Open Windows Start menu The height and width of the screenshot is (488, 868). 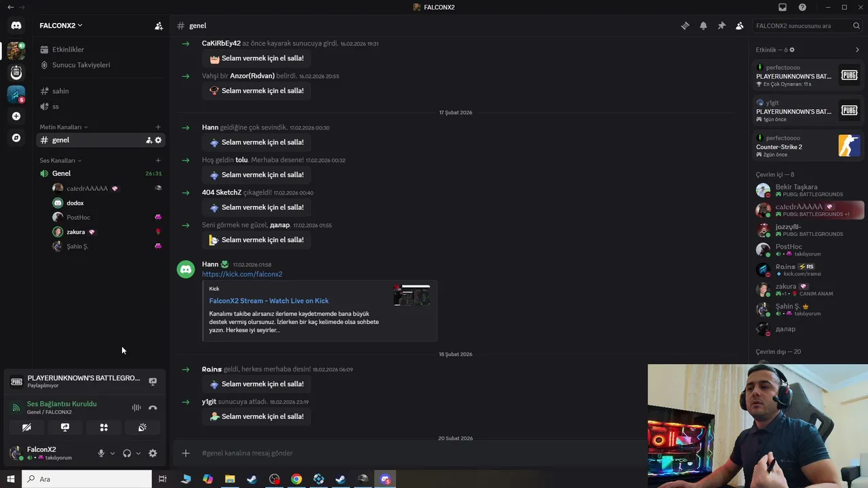[10, 479]
